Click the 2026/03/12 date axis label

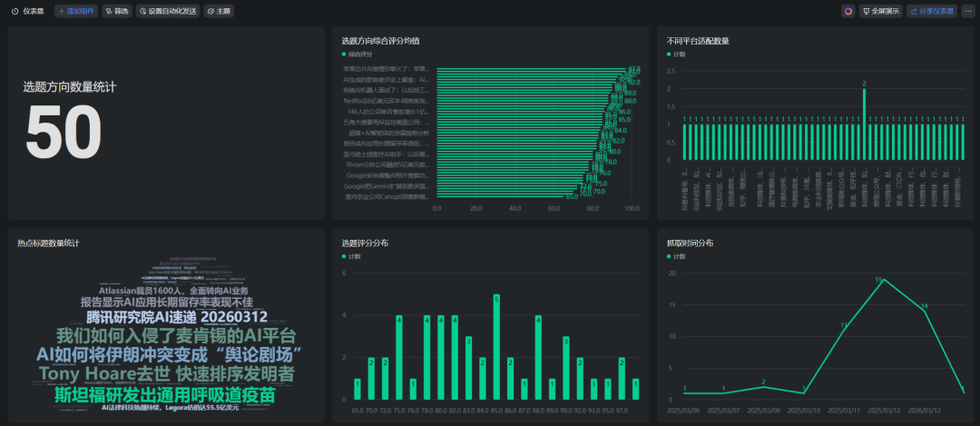[x=924, y=410]
